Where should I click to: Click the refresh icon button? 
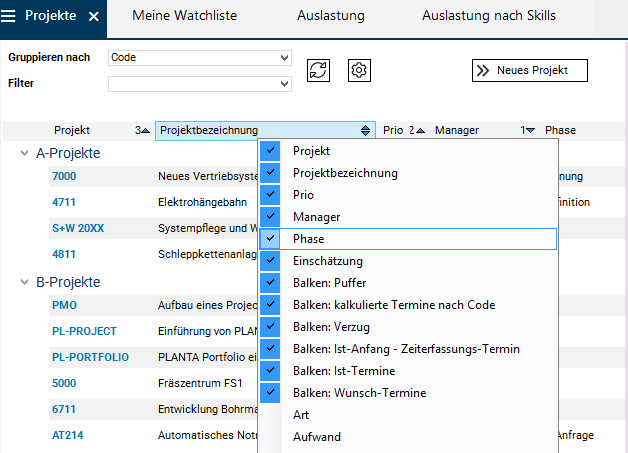pos(318,70)
